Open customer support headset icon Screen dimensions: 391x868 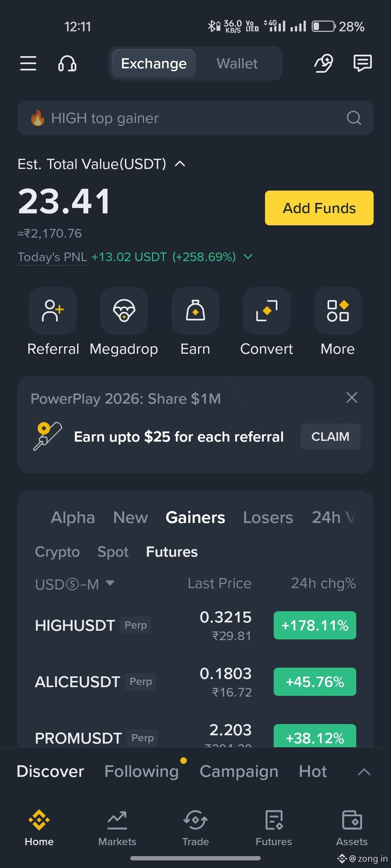click(x=67, y=64)
